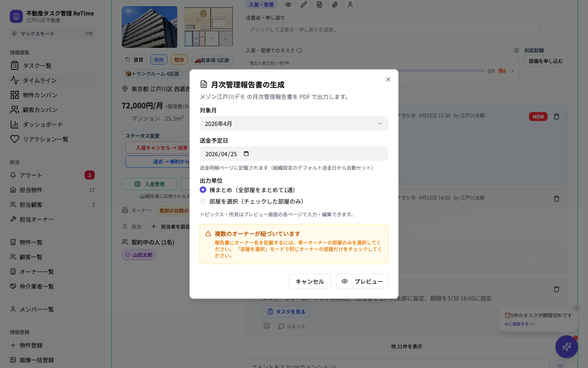Click the eye visibility icon in top toolbar
588x368 pixels.
click(x=288, y=4)
